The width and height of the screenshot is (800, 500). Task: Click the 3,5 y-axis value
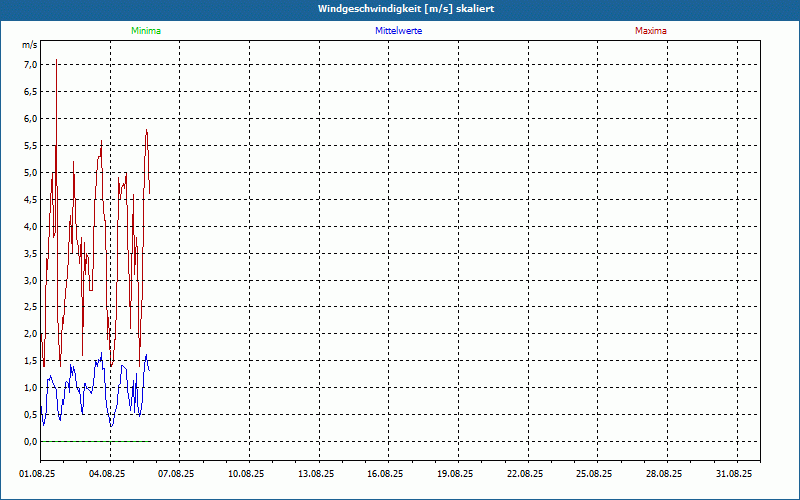[30, 254]
